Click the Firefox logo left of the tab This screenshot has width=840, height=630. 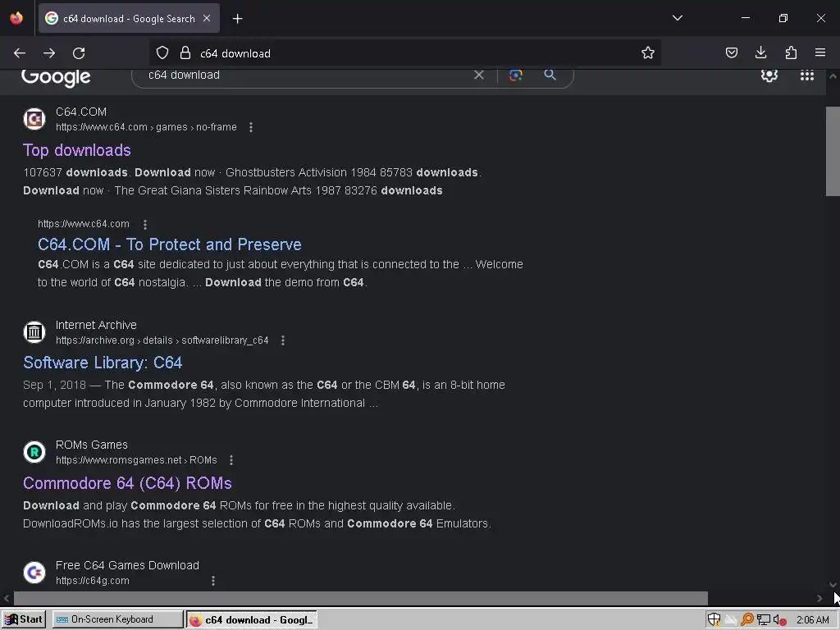[16, 18]
